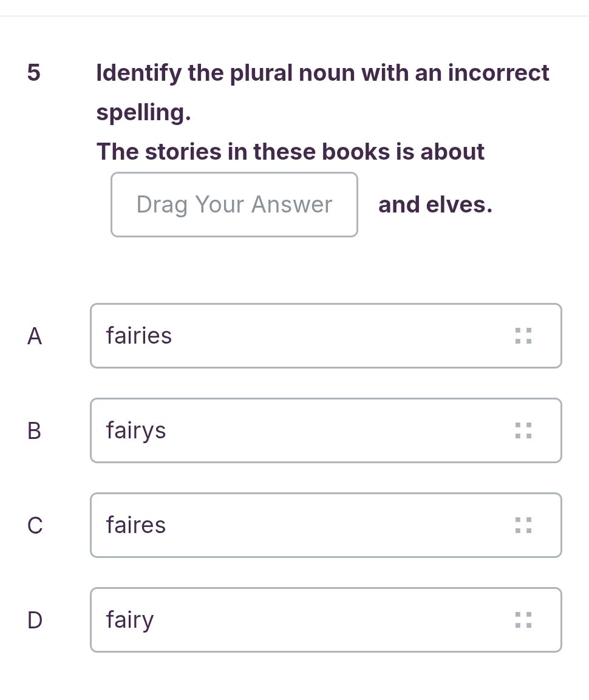589x700 pixels.
Task: Select the answer card containing "fairies"
Action: tap(326, 336)
